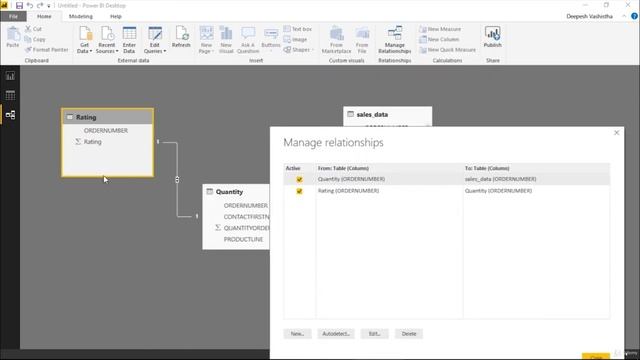The height and width of the screenshot is (360, 640).
Task: Click New Quick Measure
Action: pos(447,49)
